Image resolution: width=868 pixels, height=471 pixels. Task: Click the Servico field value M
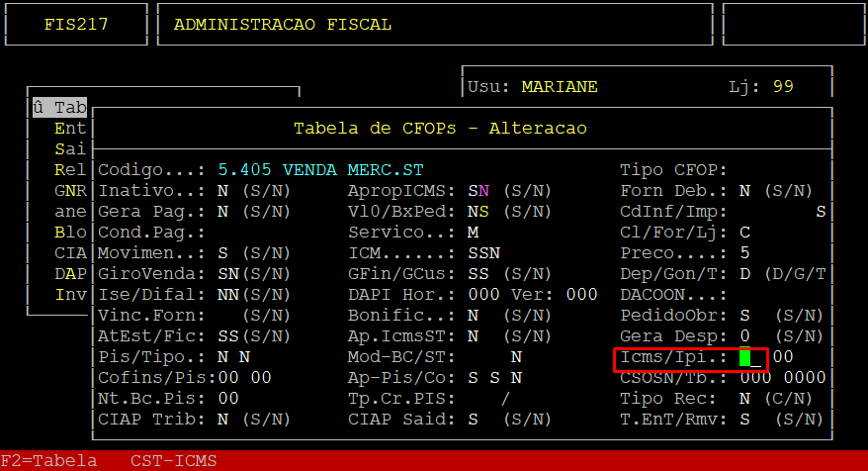click(x=473, y=233)
